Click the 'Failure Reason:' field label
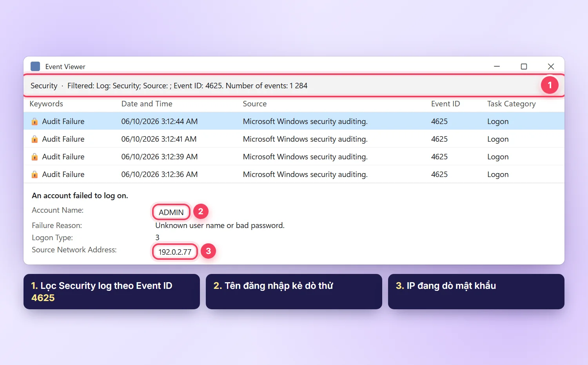 click(x=57, y=225)
